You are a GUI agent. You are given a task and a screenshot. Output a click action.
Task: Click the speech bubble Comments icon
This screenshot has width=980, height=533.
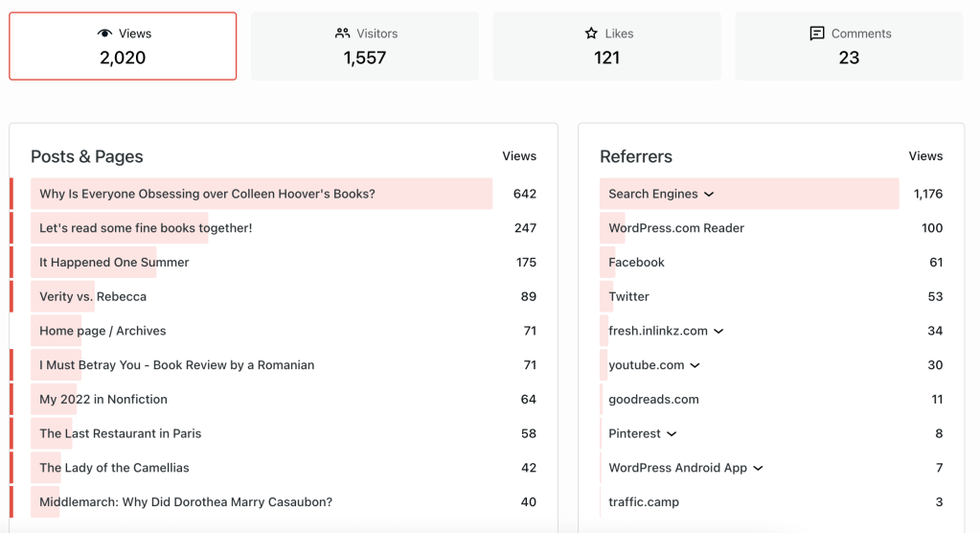pyautogui.click(x=817, y=34)
